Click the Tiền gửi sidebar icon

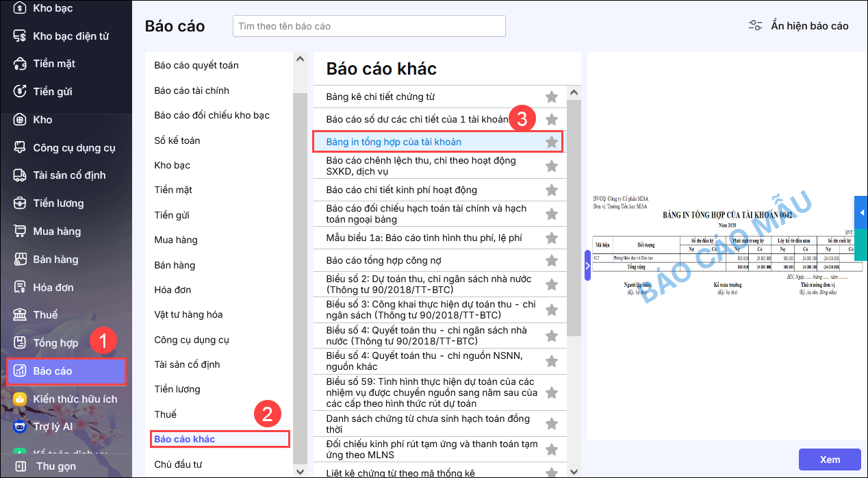tap(21, 92)
